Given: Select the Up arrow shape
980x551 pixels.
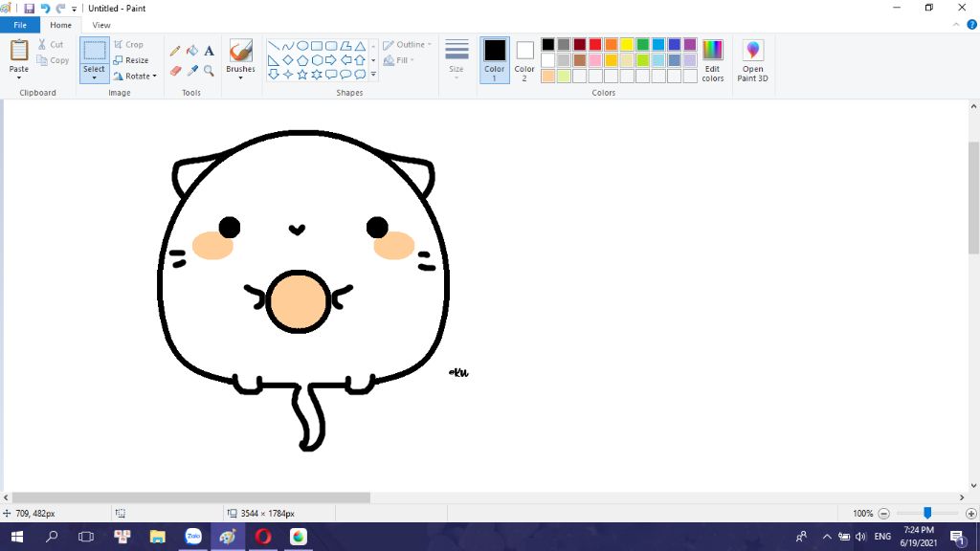Looking at the screenshot, I should 360,60.
